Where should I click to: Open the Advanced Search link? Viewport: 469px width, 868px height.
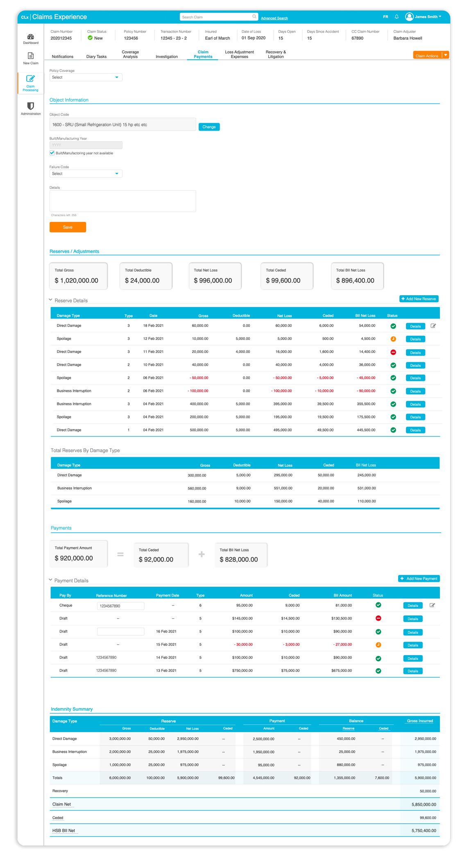274,18
